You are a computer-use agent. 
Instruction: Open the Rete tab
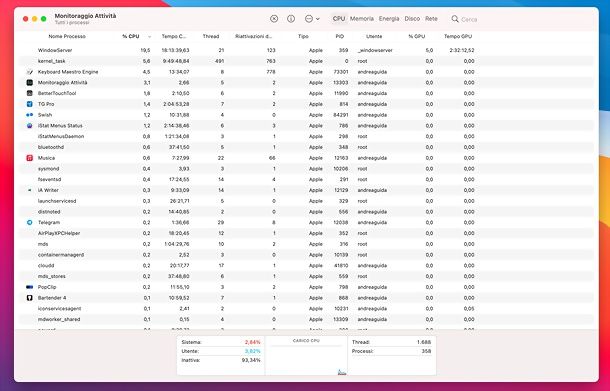tap(431, 19)
